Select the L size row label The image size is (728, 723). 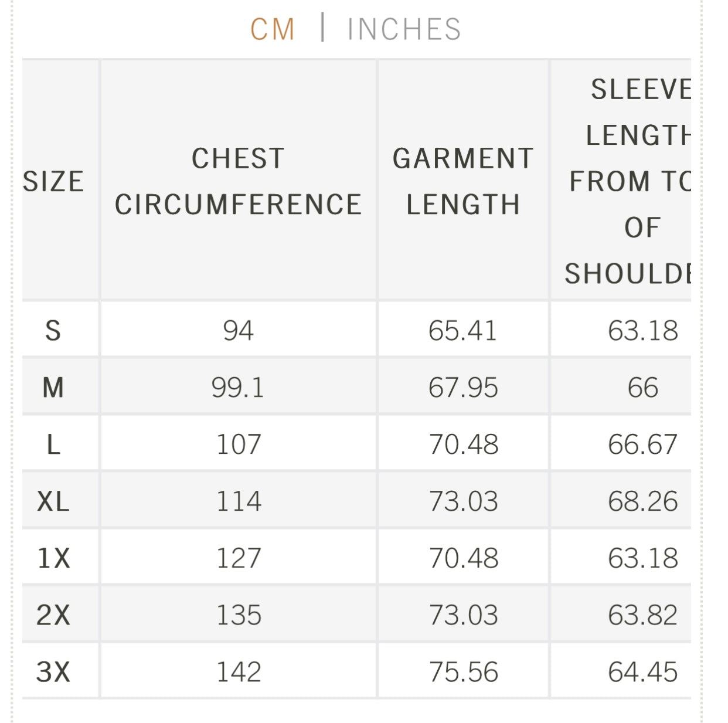coord(53,444)
